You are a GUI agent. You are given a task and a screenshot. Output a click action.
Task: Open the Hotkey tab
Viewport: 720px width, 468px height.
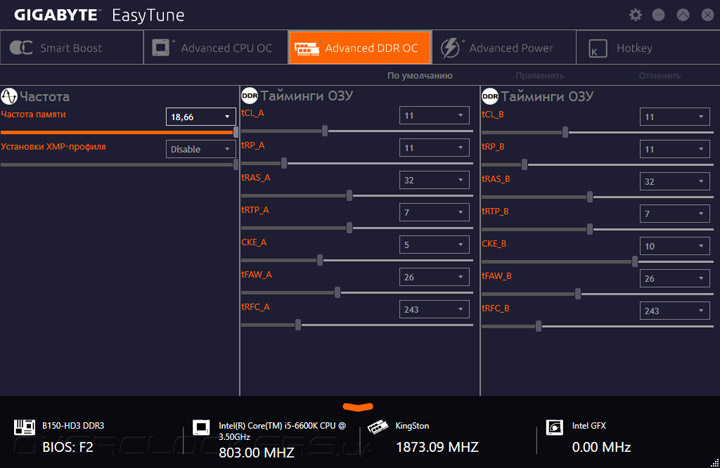pos(648,48)
